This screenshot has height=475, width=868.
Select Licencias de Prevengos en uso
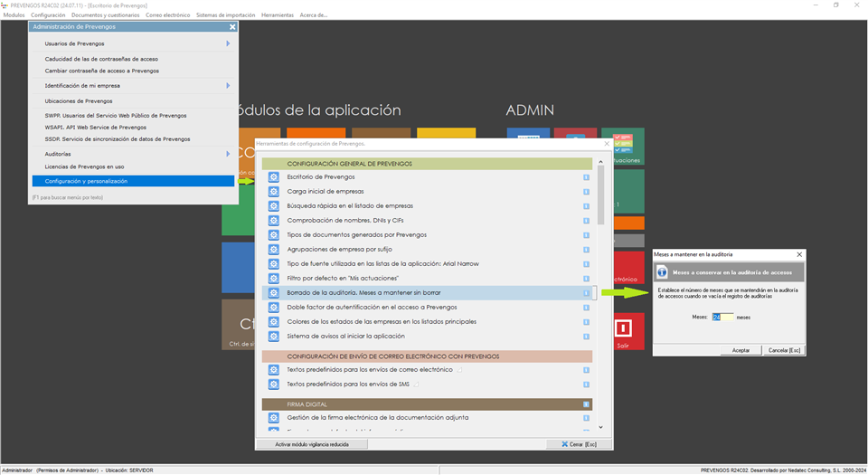(x=84, y=166)
